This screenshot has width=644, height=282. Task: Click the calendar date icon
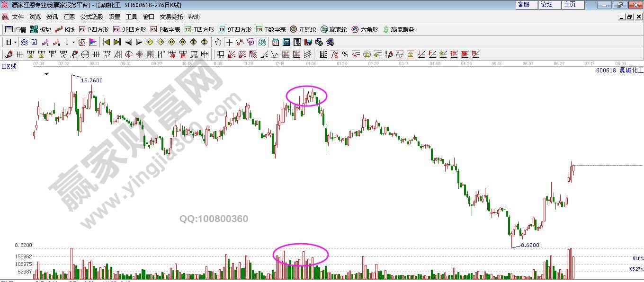click(x=275, y=42)
